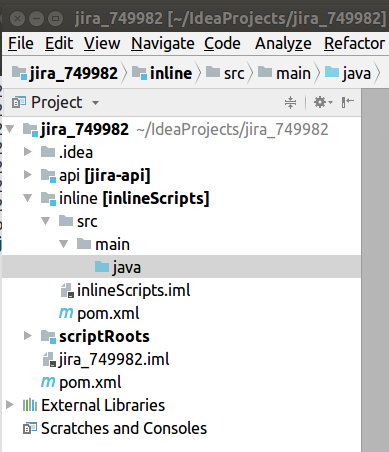The image size is (389, 452).
Task: Click the path ~/IdeaProjects/jira_749982 text
Action: point(232,129)
